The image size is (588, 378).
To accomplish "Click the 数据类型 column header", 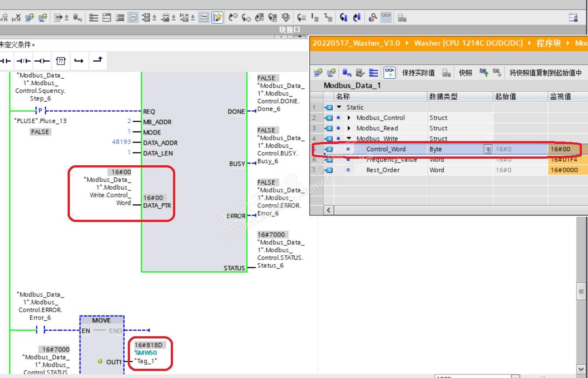I will coord(460,96).
